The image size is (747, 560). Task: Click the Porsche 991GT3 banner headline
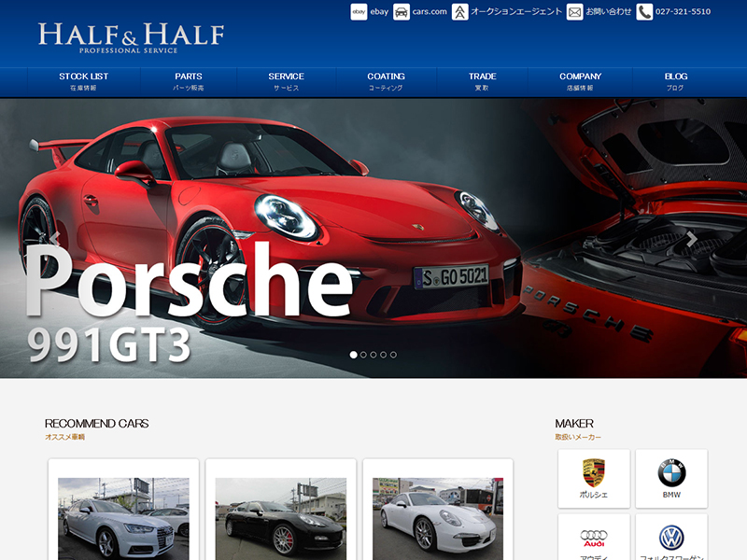point(190,302)
